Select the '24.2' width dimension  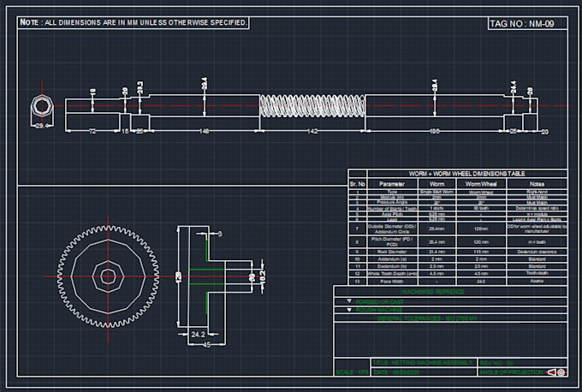pyautogui.click(x=198, y=335)
